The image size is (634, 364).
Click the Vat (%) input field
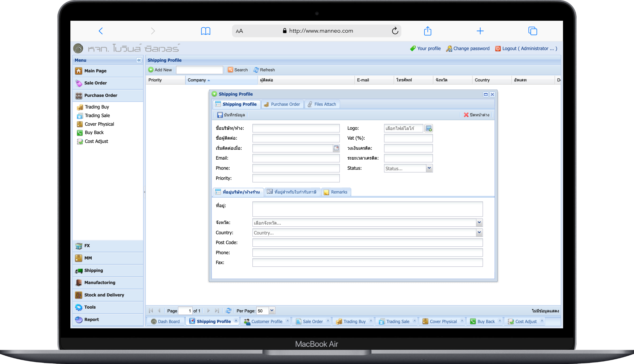408,138
